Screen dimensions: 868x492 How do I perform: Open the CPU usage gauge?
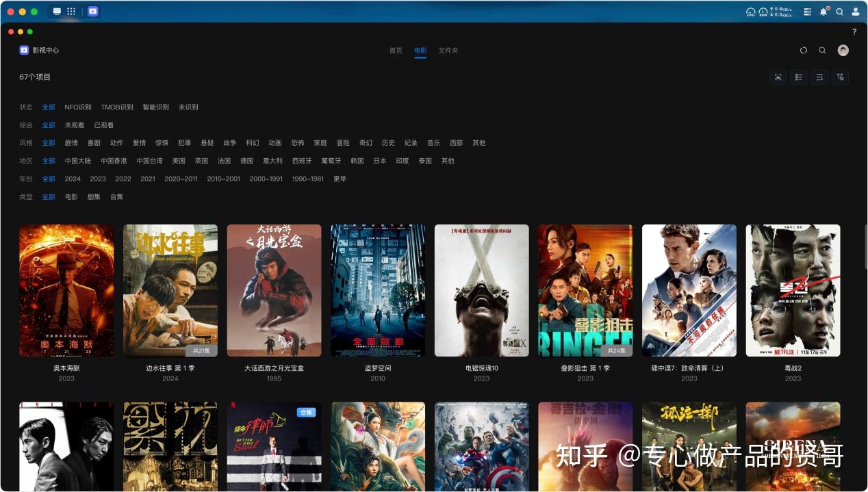coord(750,12)
